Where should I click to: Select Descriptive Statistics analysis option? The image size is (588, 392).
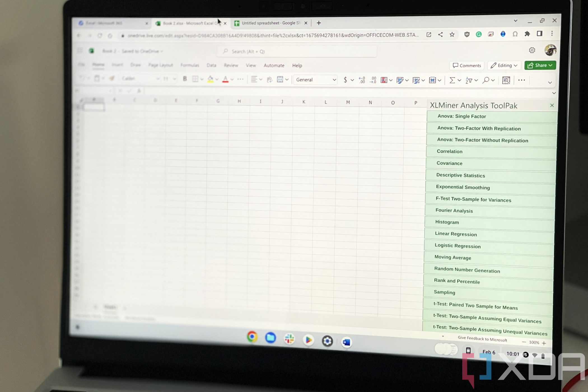(460, 175)
